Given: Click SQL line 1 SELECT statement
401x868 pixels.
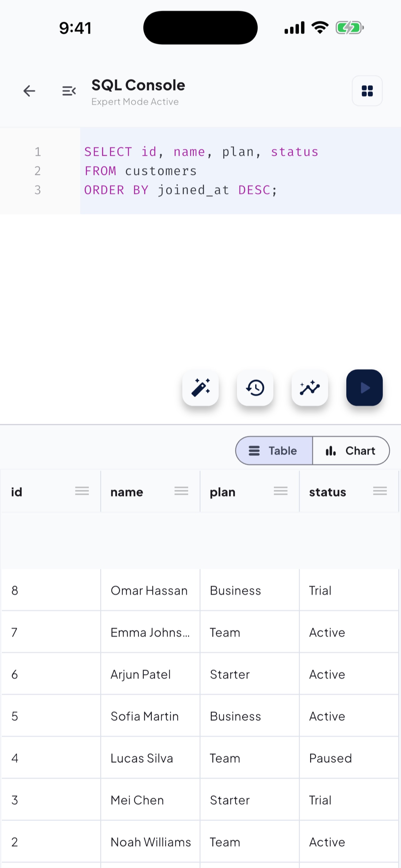Looking at the screenshot, I should pyautogui.click(x=201, y=152).
